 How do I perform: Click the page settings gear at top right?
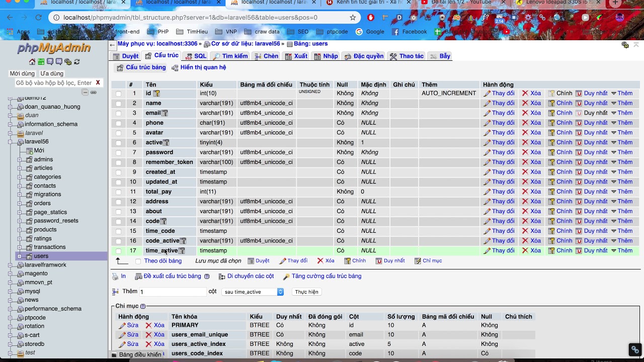pyautogui.click(x=625, y=45)
